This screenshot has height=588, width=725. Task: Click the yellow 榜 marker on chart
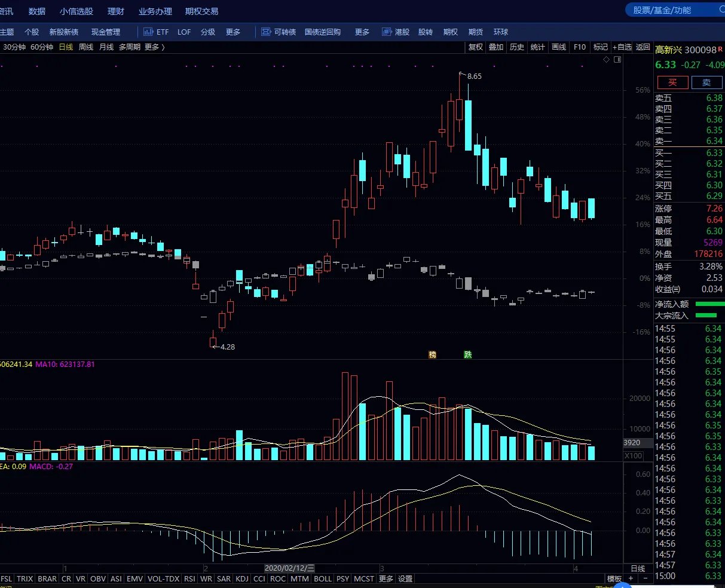[432, 354]
